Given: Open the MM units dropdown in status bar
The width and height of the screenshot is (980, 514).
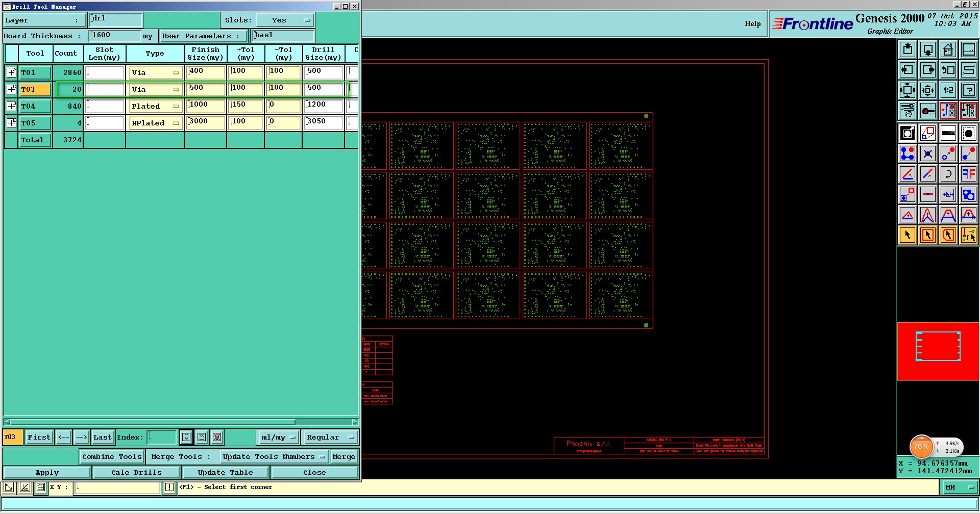Looking at the screenshot, I should pyautogui.click(x=960, y=487).
